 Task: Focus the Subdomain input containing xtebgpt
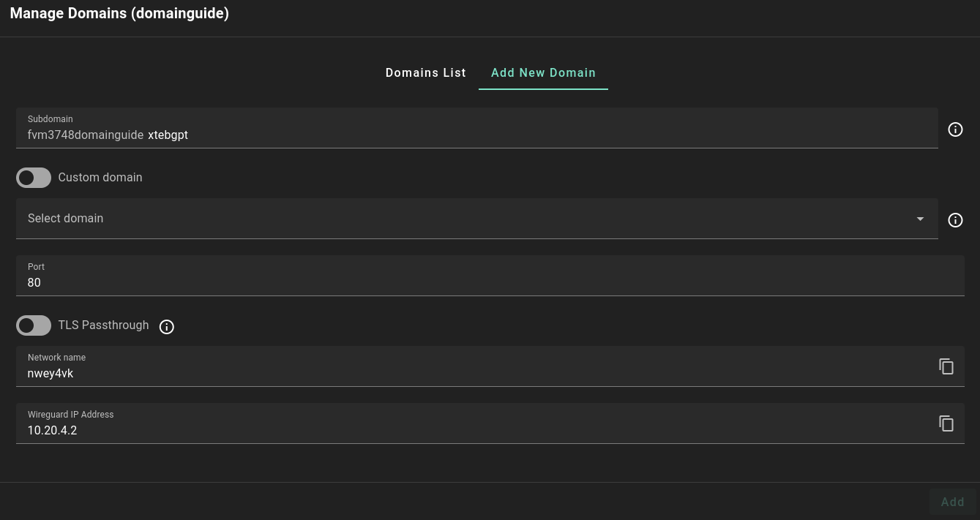[x=512, y=135]
